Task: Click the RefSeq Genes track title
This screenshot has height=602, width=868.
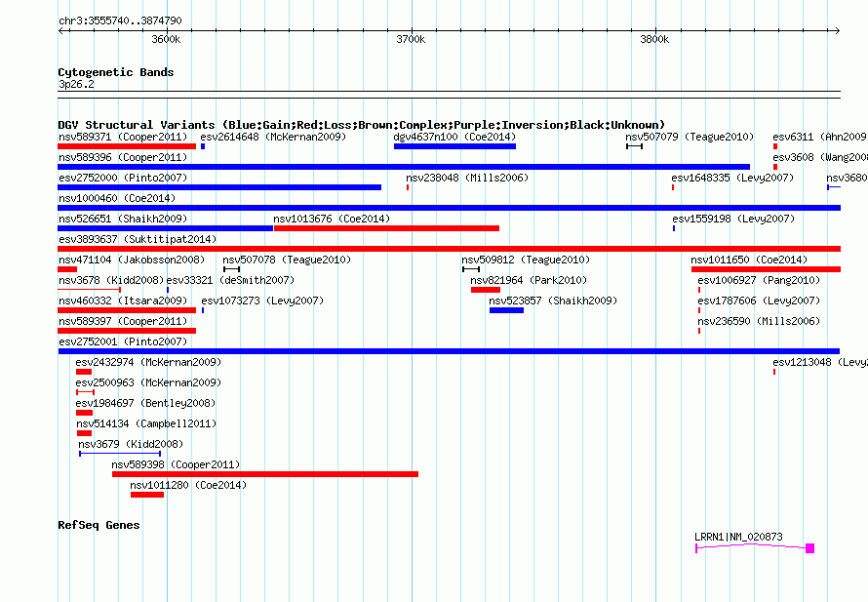Action: point(99,525)
